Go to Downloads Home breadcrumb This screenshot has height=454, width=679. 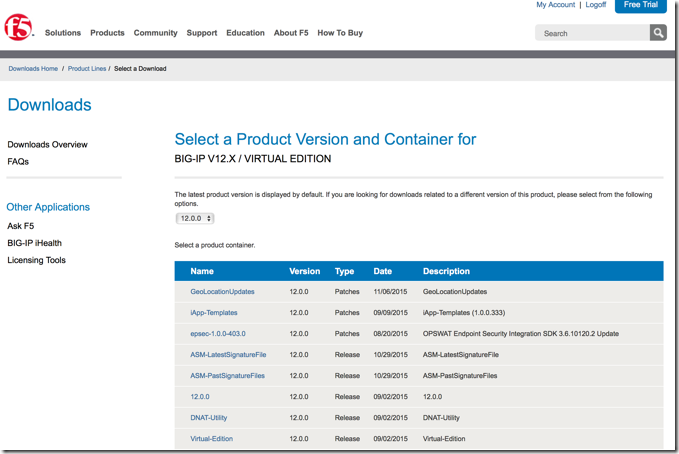coord(33,69)
